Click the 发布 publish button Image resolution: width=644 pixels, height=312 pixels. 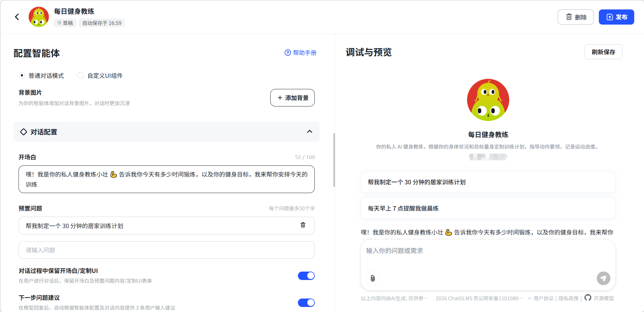click(x=616, y=17)
